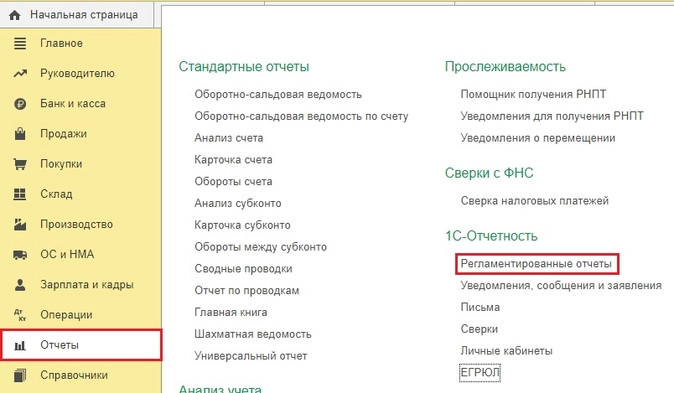Click the Банк и касса ruble coin icon
This screenshot has width=674, height=393.
[x=20, y=104]
